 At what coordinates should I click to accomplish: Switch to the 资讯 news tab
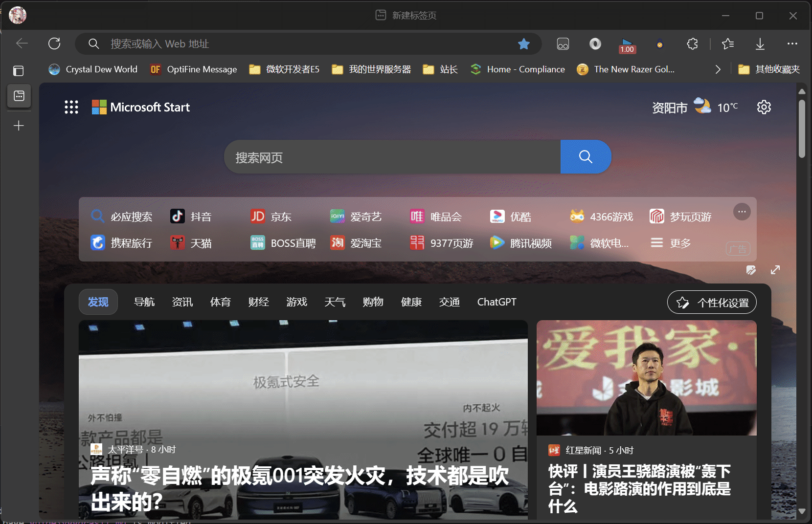click(182, 302)
